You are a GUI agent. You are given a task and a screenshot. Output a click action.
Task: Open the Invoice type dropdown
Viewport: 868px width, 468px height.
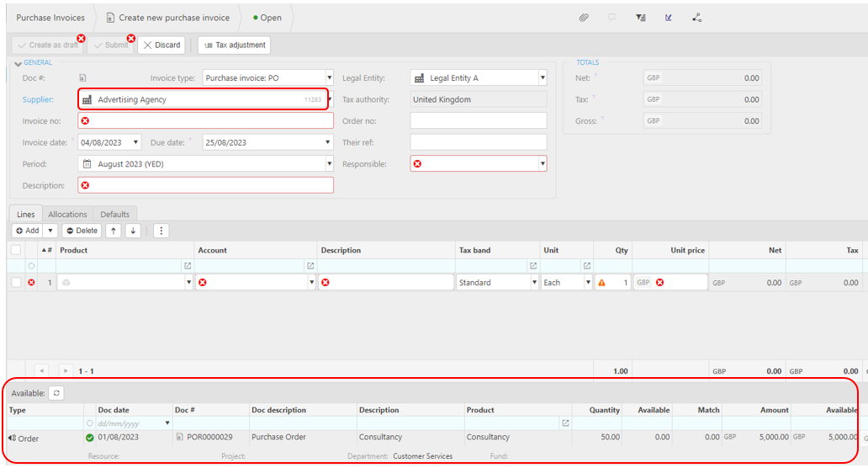click(330, 78)
